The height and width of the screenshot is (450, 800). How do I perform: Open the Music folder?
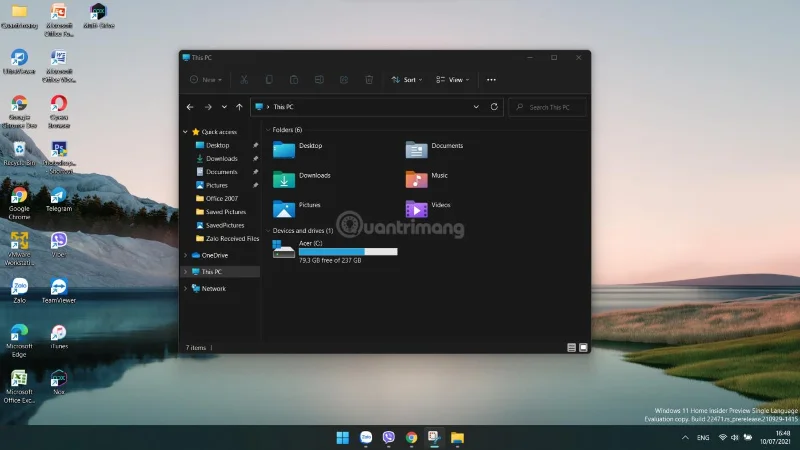coord(427,179)
